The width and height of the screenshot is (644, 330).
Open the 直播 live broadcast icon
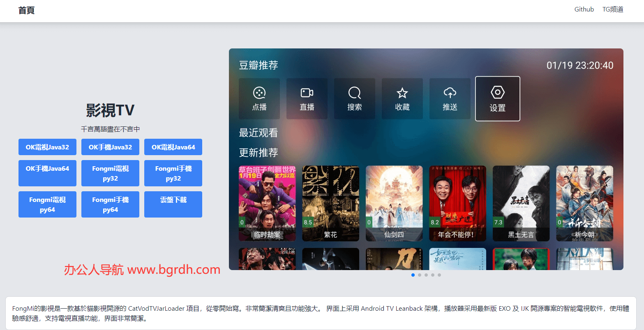point(307,93)
